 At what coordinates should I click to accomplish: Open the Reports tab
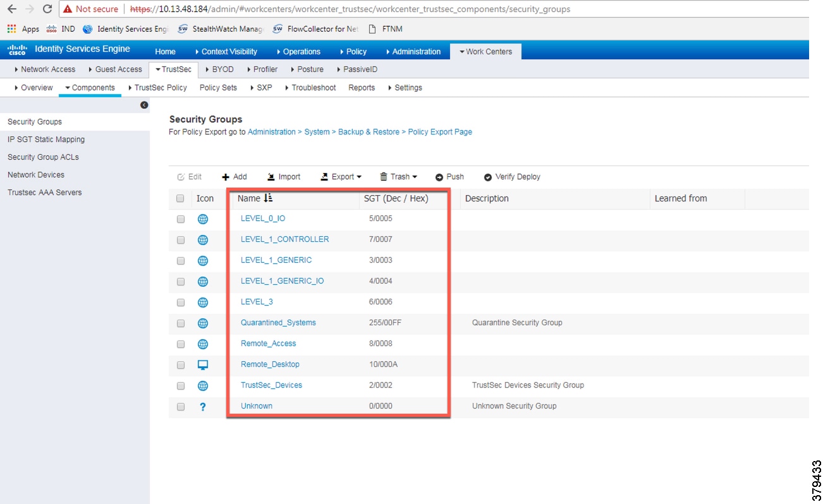(362, 88)
